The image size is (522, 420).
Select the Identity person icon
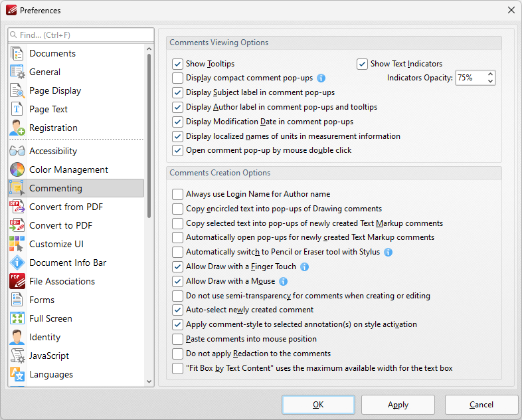17,337
